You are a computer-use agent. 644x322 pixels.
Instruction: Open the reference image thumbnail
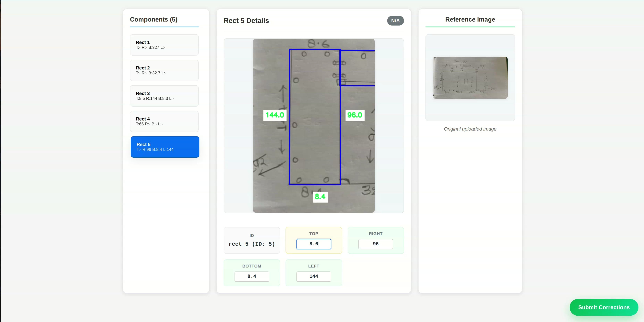470,78
